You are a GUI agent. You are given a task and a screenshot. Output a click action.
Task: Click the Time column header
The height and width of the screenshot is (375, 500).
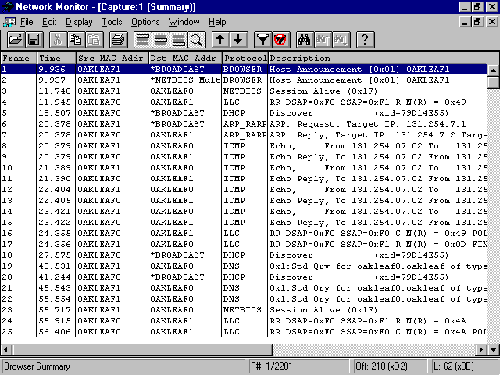coord(56,58)
